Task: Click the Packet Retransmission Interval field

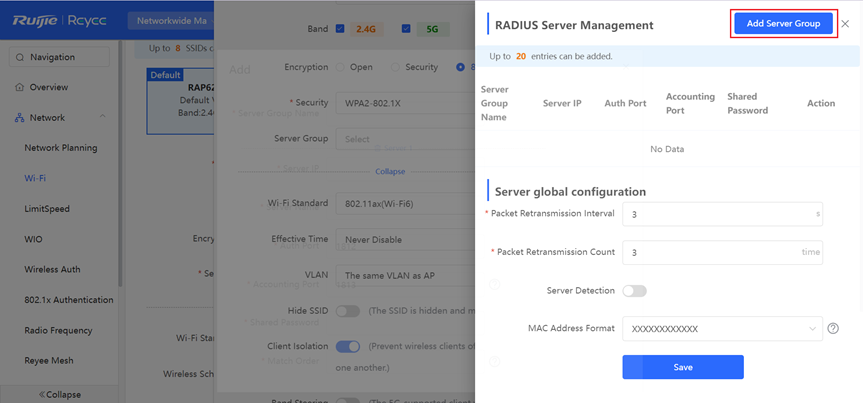Action: coord(715,214)
